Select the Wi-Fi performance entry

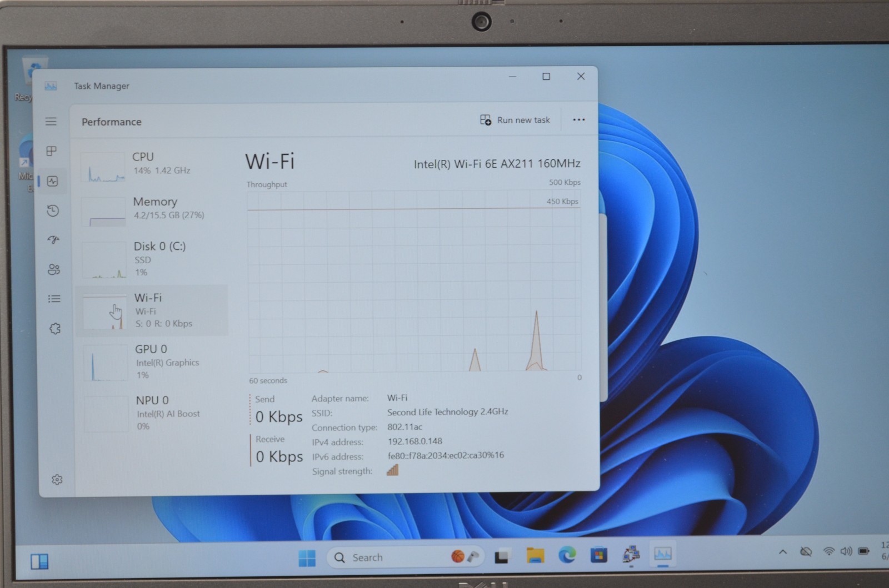pos(152,310)
